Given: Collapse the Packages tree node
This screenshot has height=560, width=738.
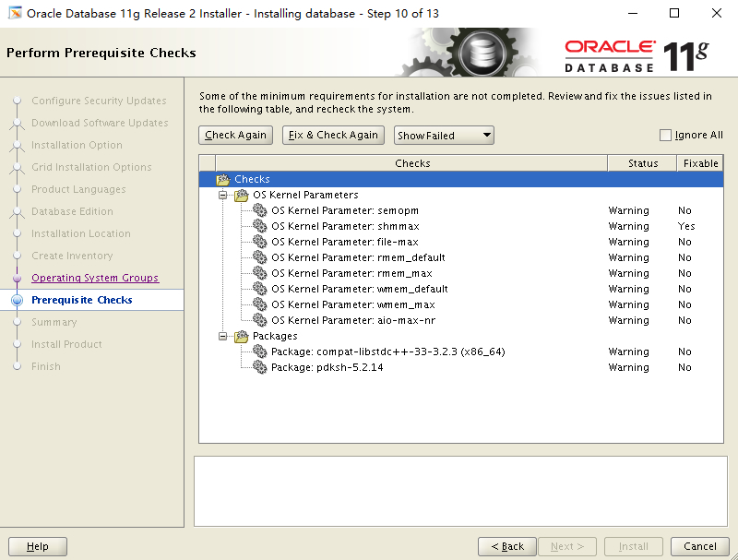Looking at the screenshot, I should coord(222,336).
